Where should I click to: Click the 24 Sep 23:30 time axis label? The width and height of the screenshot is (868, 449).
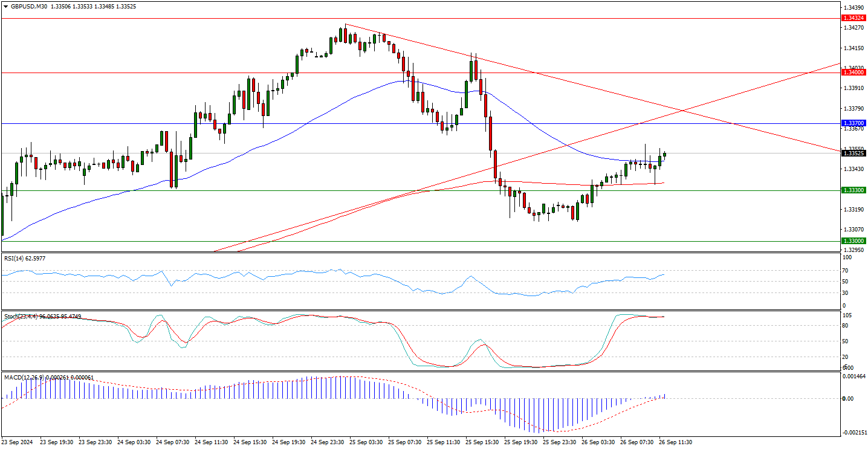tap(327, 442)
